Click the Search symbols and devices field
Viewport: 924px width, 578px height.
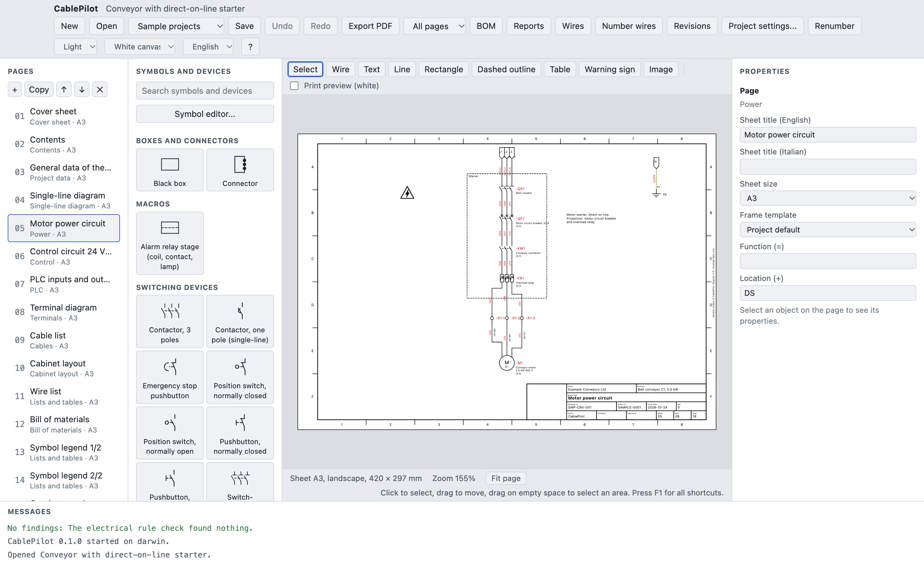(x=205, y=91)
